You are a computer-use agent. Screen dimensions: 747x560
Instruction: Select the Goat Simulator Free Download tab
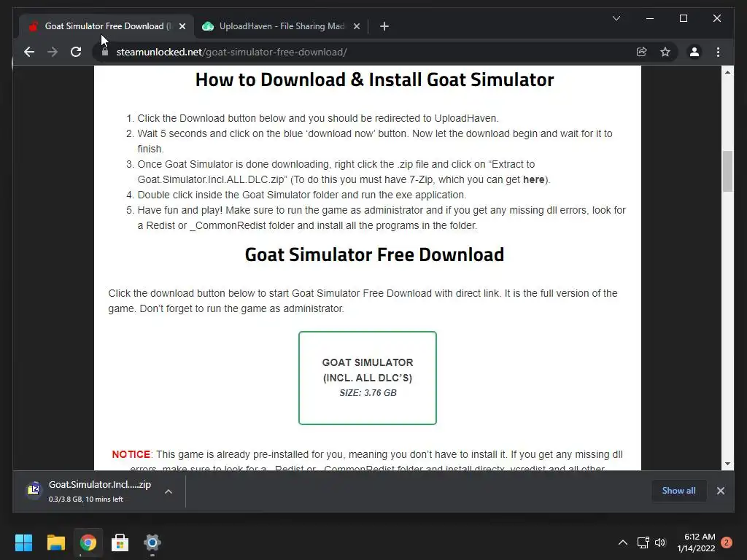[x=105, y=26]
